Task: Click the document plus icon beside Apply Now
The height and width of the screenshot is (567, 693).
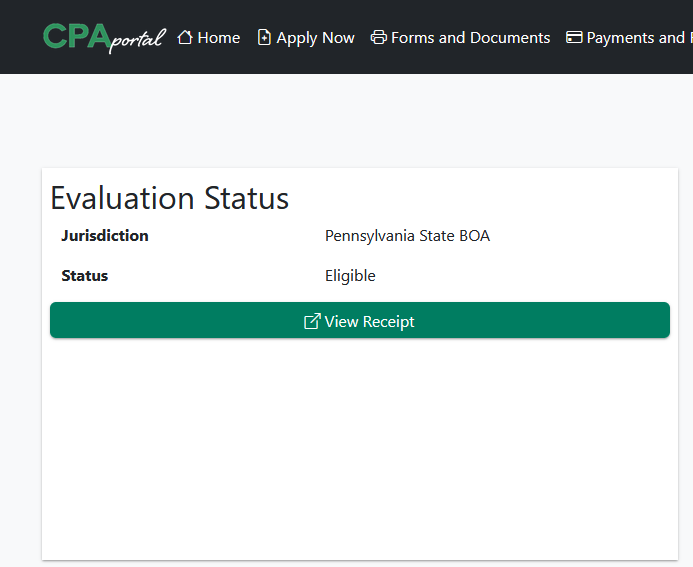Action: click(264, 38)
